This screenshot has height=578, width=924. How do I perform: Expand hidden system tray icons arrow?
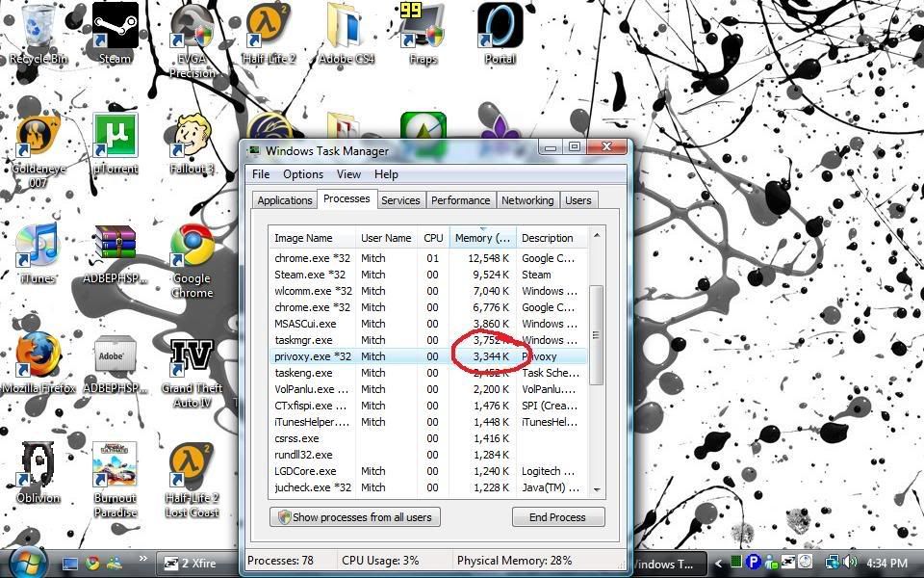click(x=718, y=564)
